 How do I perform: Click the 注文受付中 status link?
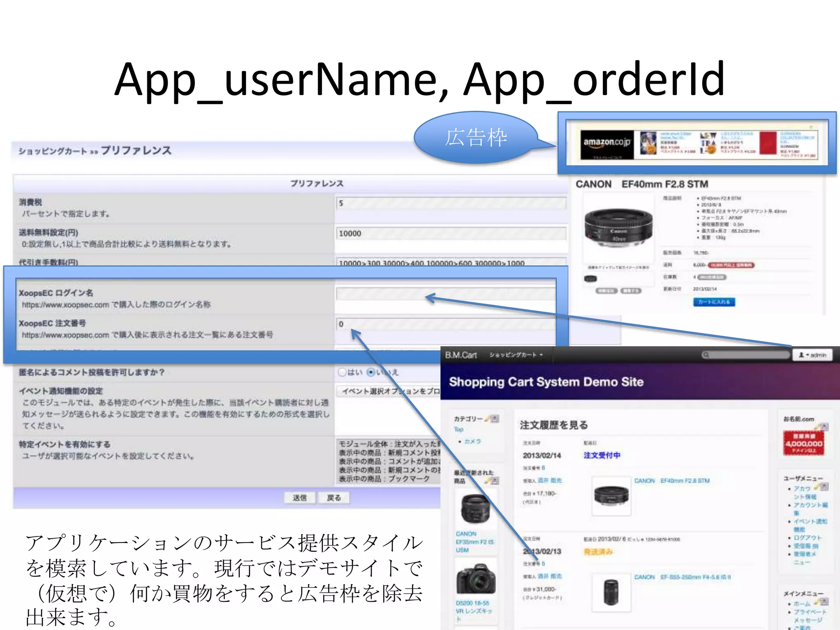602,455
